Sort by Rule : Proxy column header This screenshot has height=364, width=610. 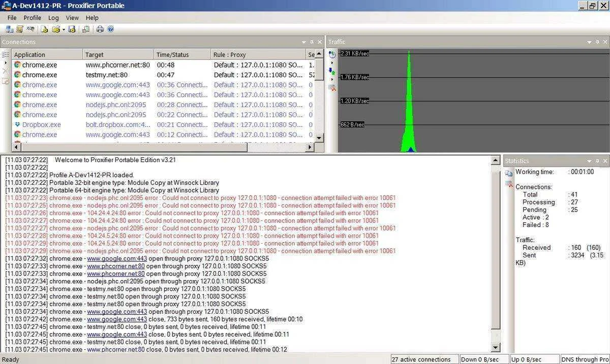258,54
